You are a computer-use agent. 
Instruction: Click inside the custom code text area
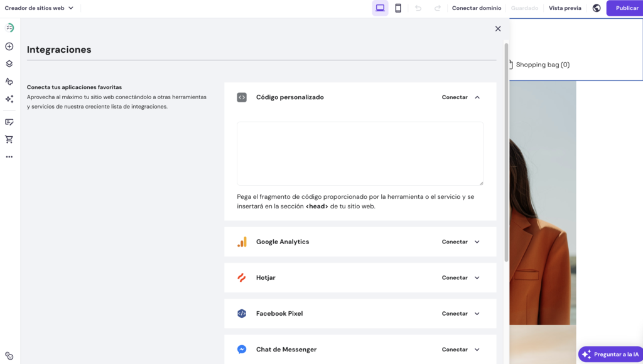tap(360, 153)
